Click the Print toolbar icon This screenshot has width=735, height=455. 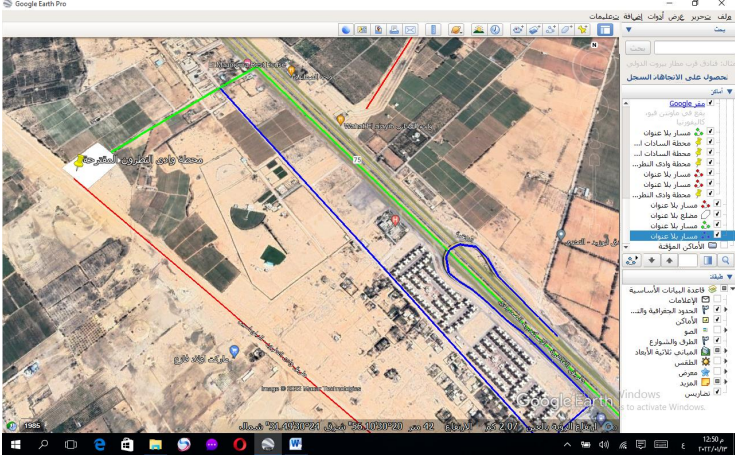point(394,30)
